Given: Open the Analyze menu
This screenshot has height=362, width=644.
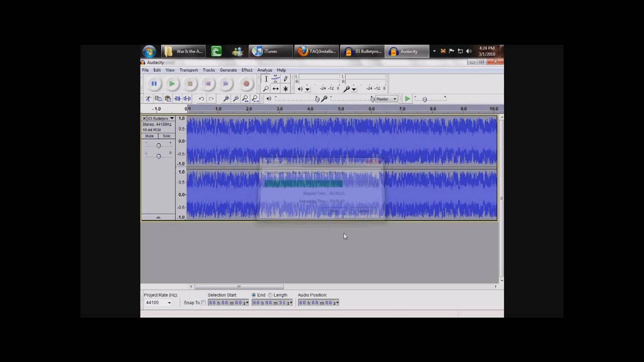Looking at the screenshot, I should (265, 70).
